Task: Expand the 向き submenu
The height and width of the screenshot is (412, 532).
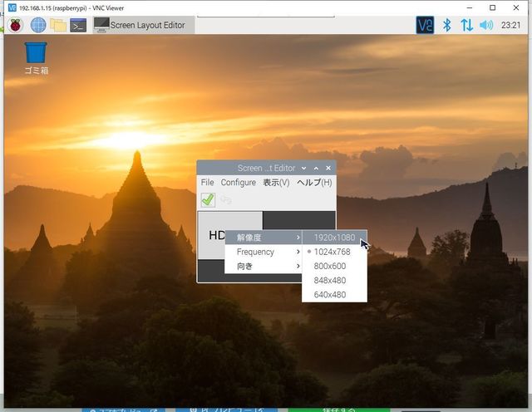Action: [x=264, y=266]
